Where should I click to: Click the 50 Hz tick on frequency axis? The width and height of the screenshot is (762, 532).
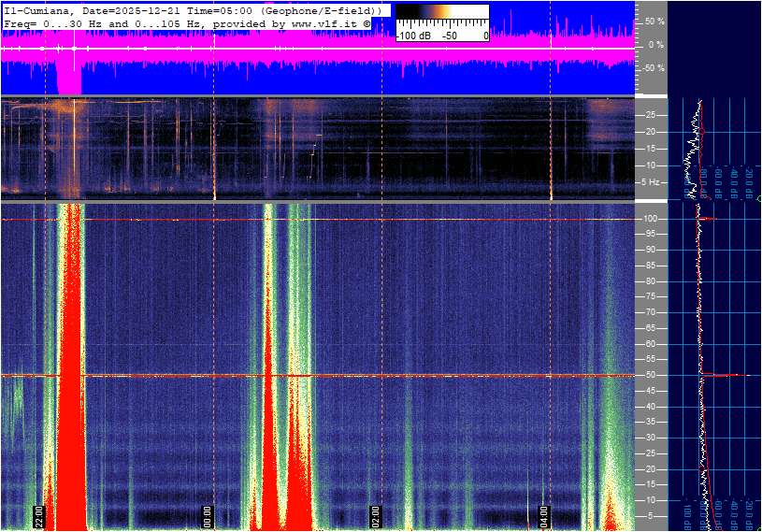pos(648,375)
